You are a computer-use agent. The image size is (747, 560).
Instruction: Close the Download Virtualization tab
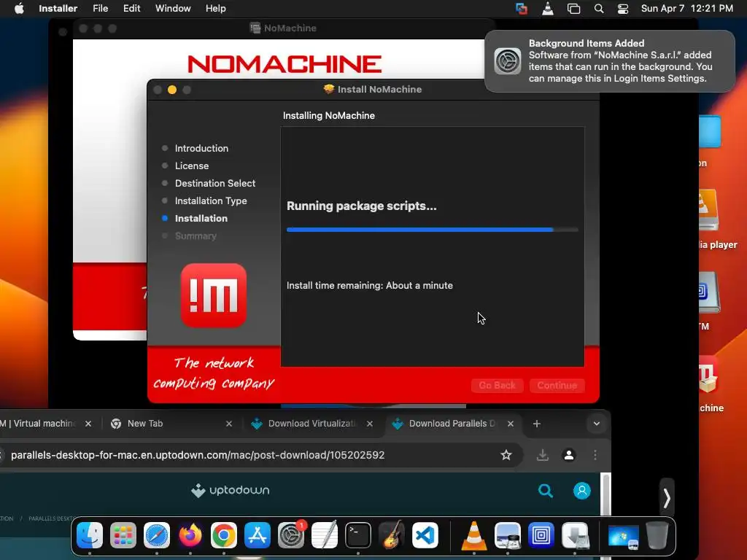coord(370,424)
